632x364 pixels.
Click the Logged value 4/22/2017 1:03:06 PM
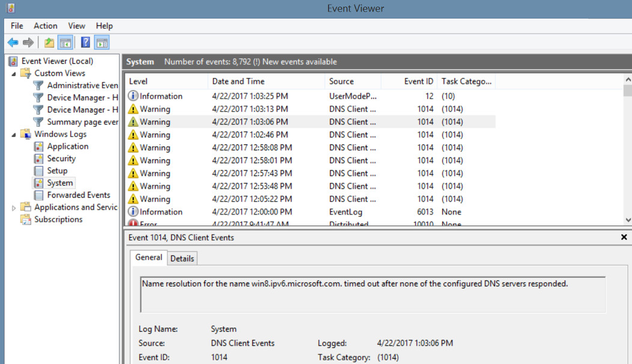coord(415,343)
